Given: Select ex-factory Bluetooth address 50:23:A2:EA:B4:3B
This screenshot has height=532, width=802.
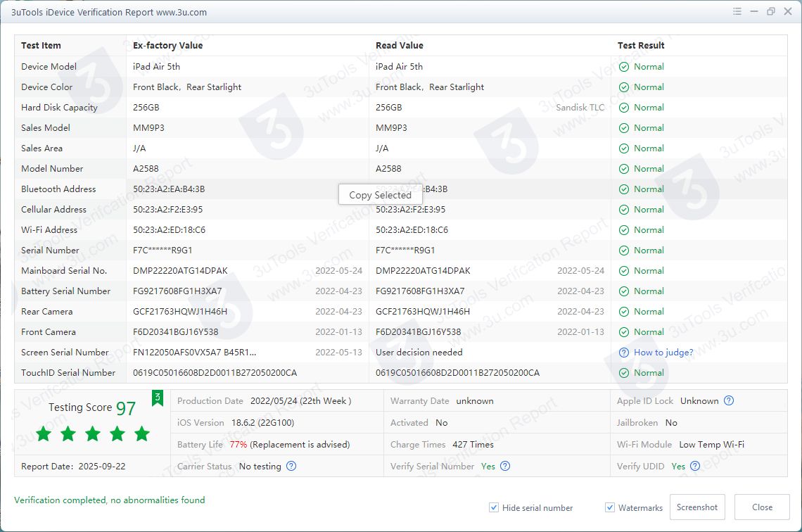Looking at the screenshot, I should 169,189.
